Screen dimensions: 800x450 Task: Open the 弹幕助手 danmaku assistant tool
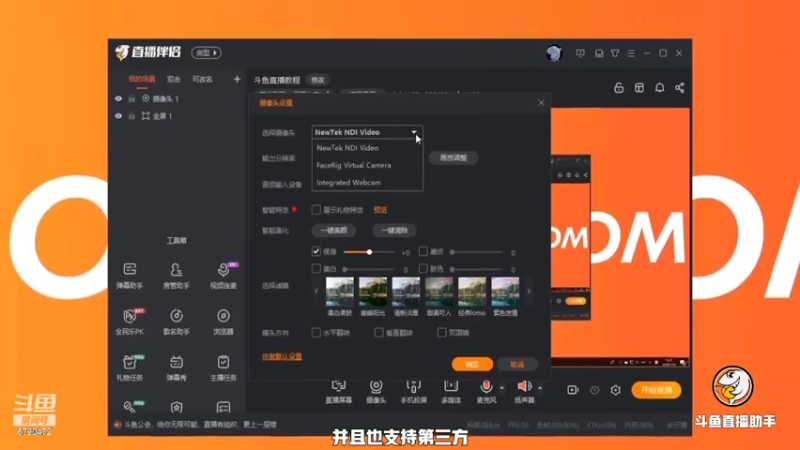130,276
